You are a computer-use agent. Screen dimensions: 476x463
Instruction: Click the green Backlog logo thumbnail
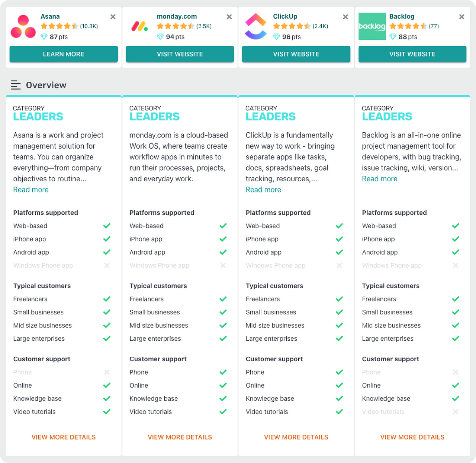pos(372,26)
